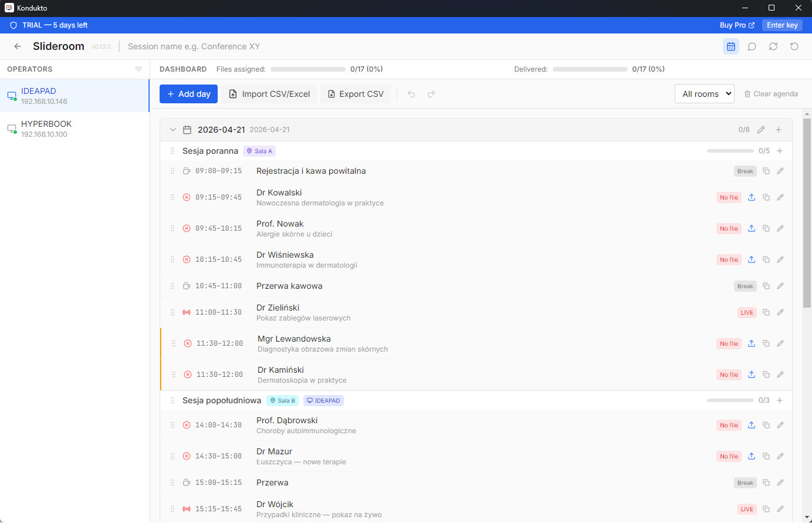Click the Przerwa entry at 15:00-15:15
The image size is (812, 523).
(476, 482)
